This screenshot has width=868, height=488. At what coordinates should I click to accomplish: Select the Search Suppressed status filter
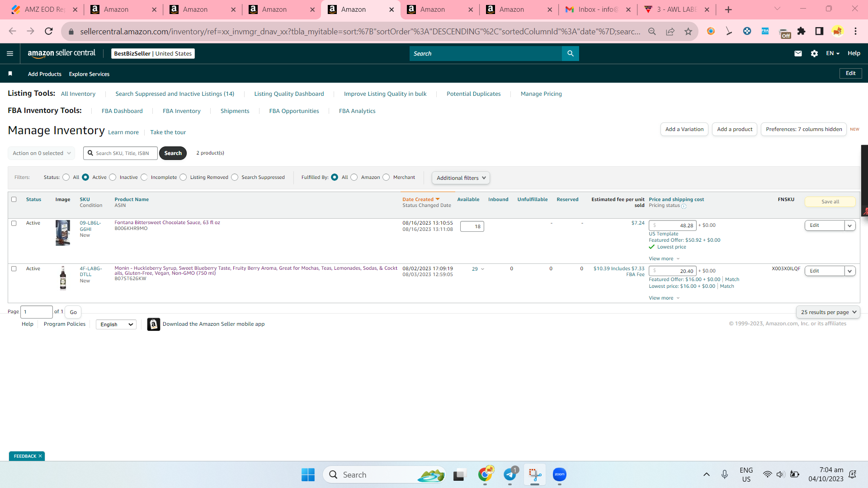click(x=235, y=177)
